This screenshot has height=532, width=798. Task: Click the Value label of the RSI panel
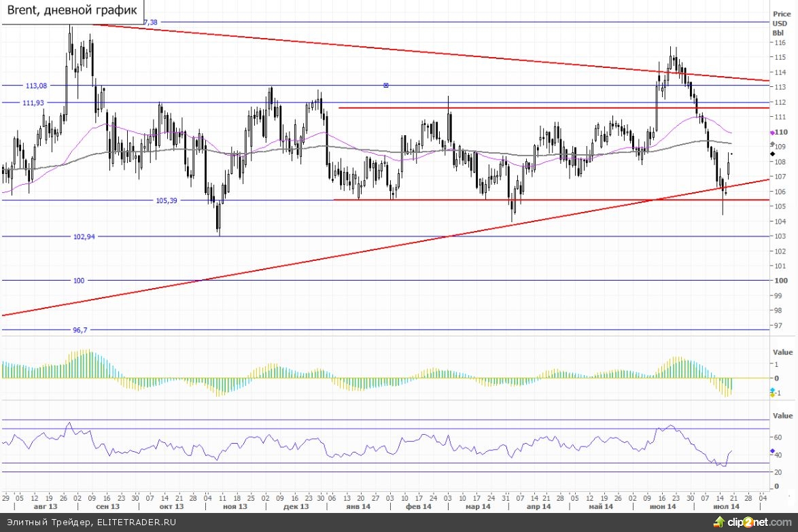pos(783,416)
